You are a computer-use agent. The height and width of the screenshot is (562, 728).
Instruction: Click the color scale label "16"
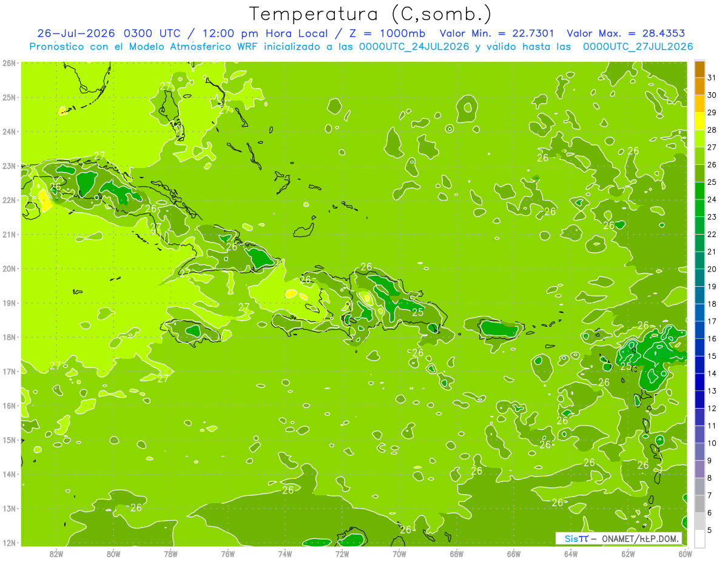(712, 338)
